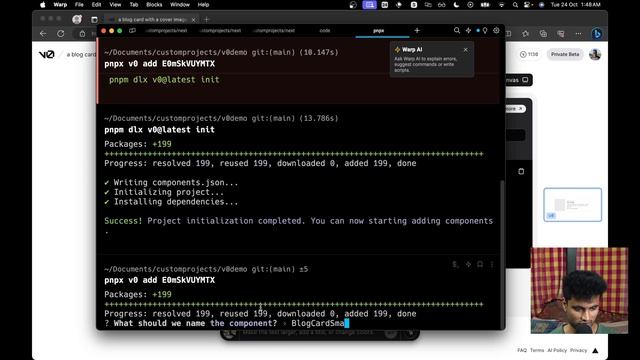640x360 pixels.
Task: Open the browser new tab plus button
Action: coord(207,19)
